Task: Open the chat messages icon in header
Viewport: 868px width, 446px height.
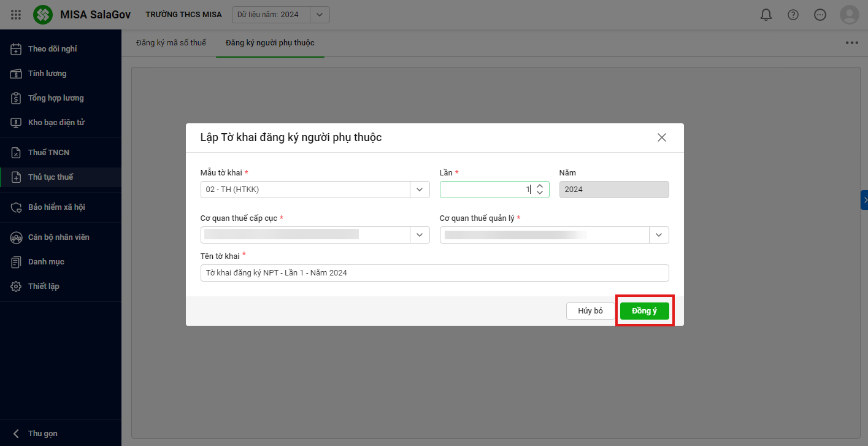Action: click(820, 15)
